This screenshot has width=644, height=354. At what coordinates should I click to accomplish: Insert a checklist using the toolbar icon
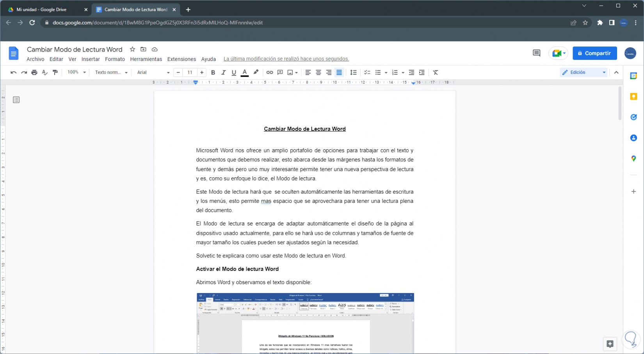[367, 72]
